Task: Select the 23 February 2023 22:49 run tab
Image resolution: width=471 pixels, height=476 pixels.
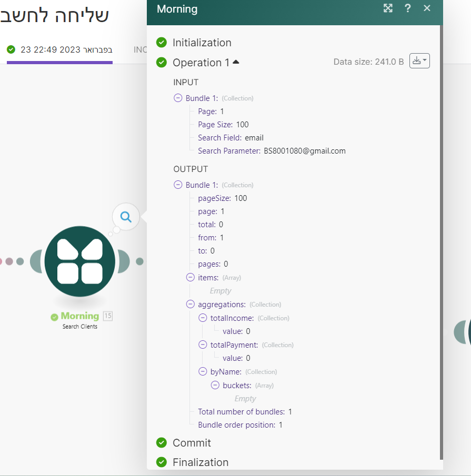Action: [60, 50]
